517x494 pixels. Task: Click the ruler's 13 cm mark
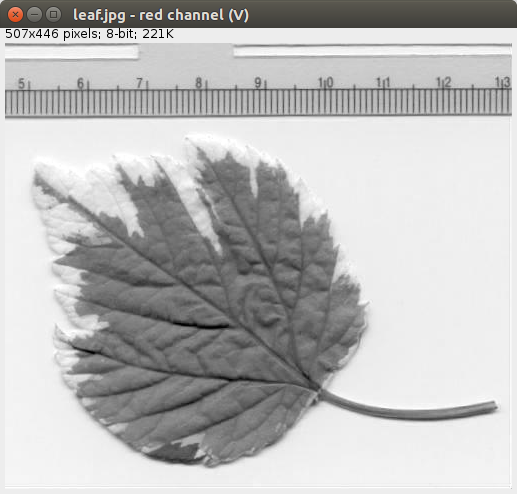point(503,82)
